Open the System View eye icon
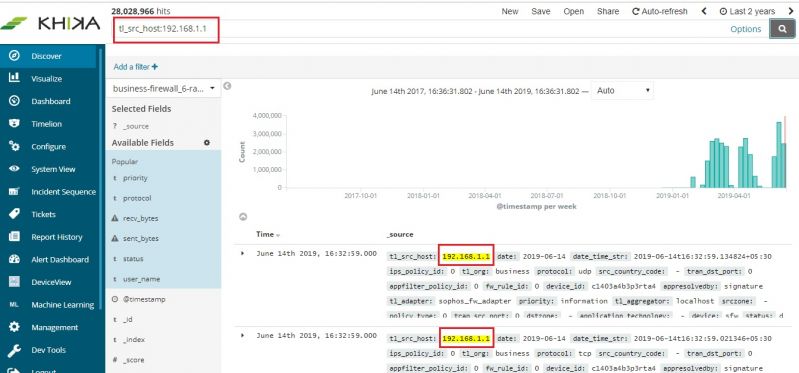The width and height of the screenshot is (799, 373). click(14, 169)
